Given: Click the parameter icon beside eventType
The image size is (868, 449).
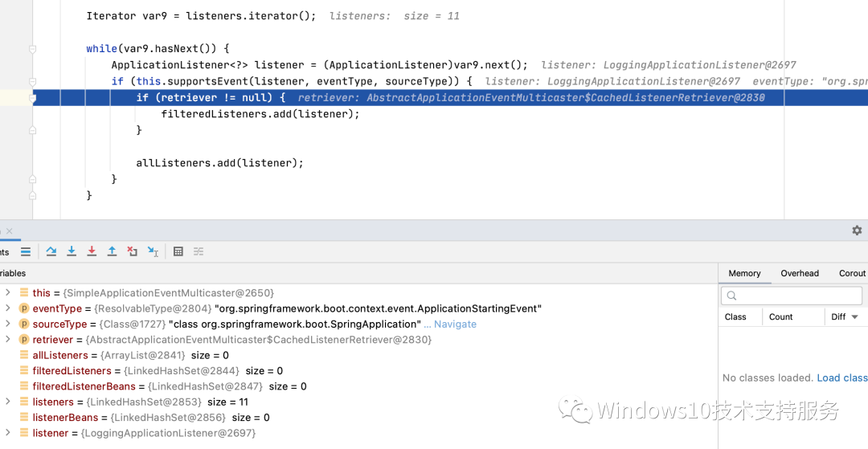Looking at the screenshot, I should [x=24, y=308].
